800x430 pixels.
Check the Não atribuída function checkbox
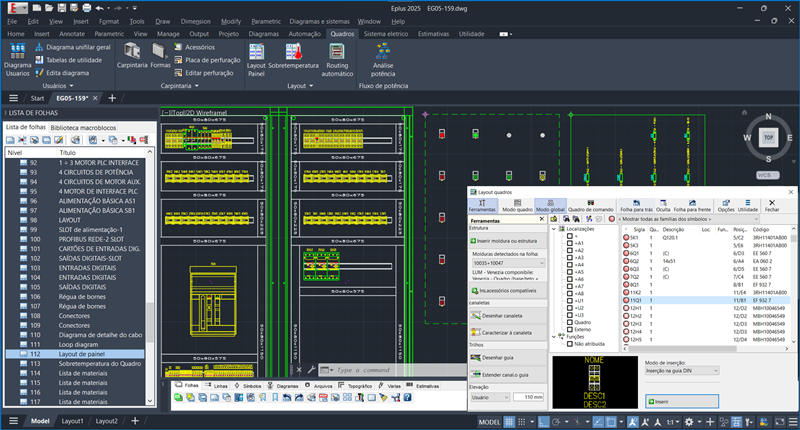click(x=570, y=344)
